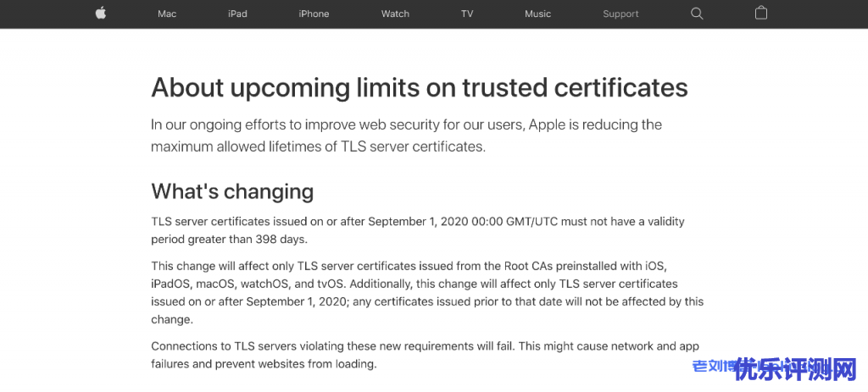Open the Music menu item
Viewport: 868px width, 392px height.
[537, 14]
